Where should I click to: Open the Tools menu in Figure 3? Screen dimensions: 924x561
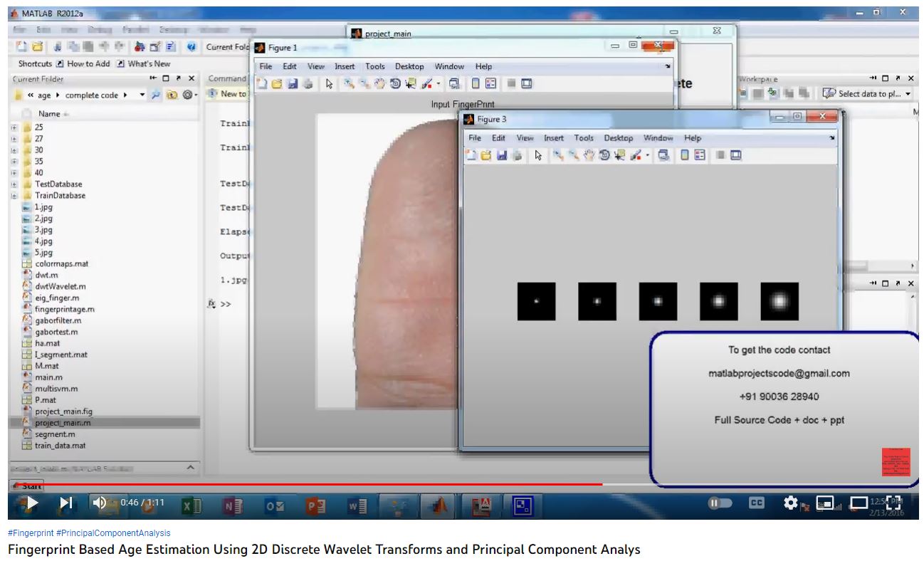[583, 138]
